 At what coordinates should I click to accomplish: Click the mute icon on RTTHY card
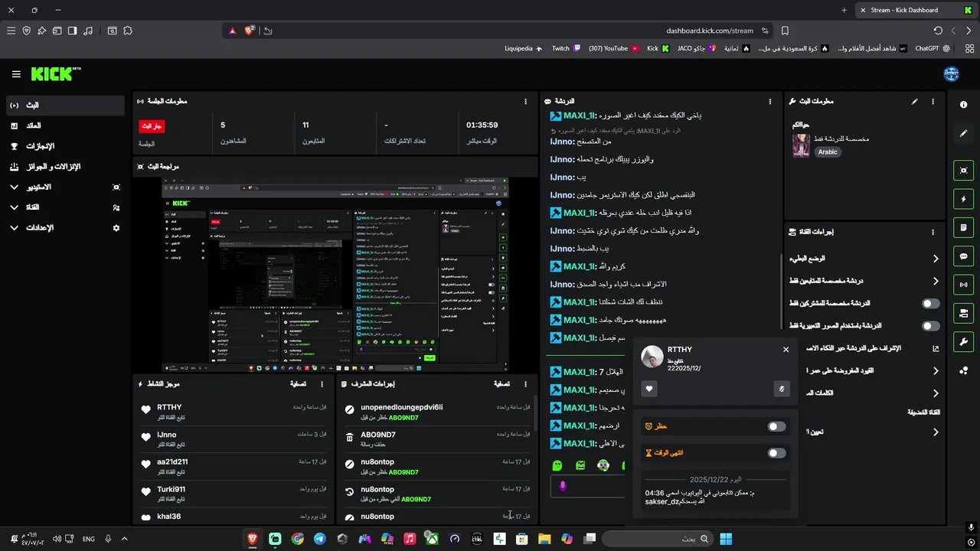781,389
